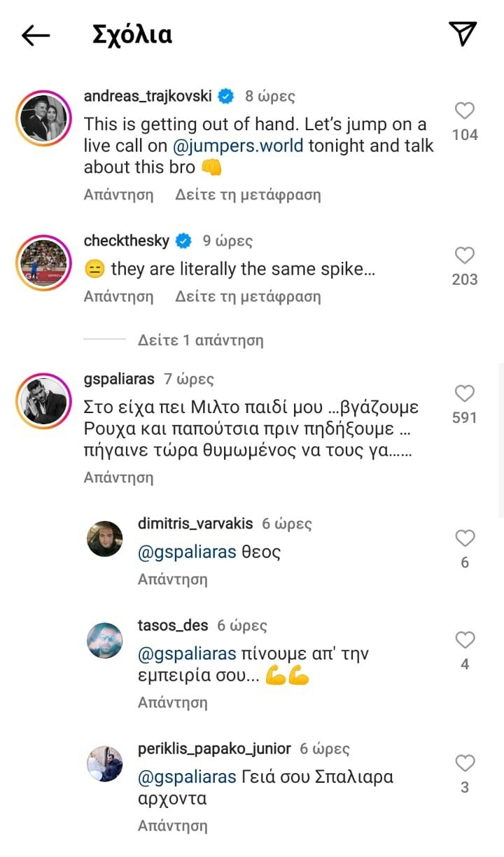Image resolution: width=504 pixels, height=857 pixels.
Task: Heart the tasos_des reply
Action: click(x=465, y=640)
